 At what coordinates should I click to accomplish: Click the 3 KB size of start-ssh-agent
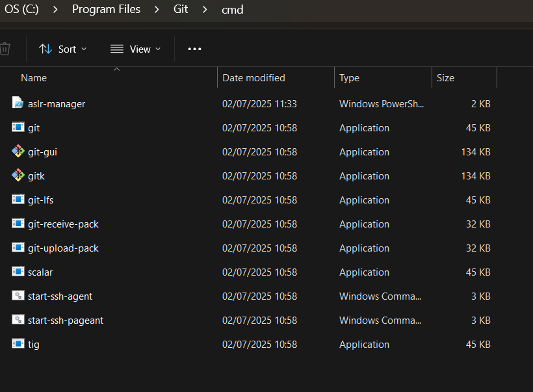pyautogui.click(x=480, y=296)
